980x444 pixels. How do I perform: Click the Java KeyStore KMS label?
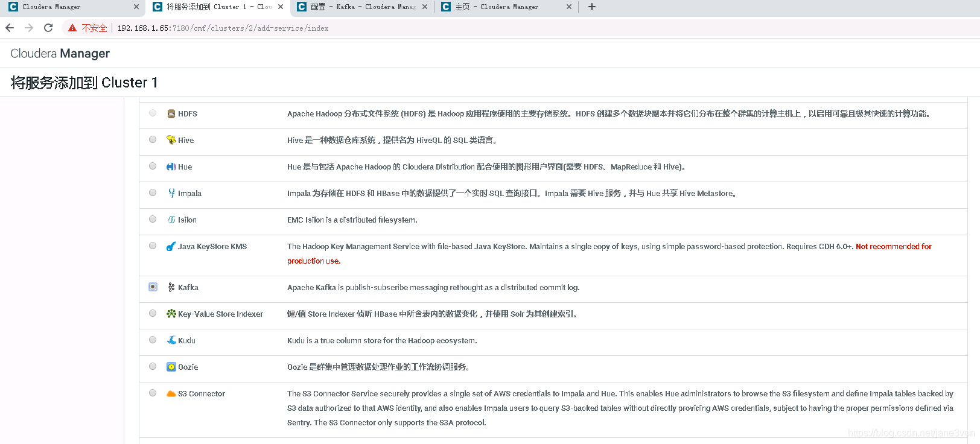[212, 246]
